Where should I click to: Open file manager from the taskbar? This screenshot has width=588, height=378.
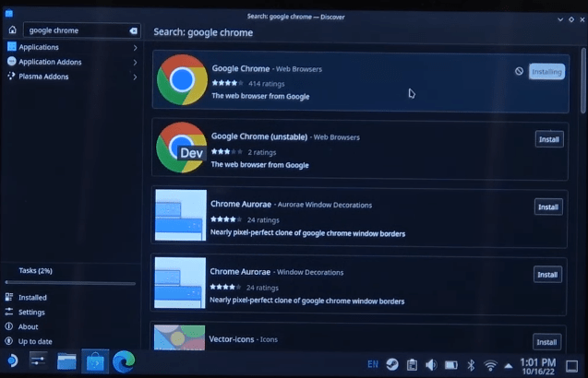pyautogui.click(x=66, y=362)
